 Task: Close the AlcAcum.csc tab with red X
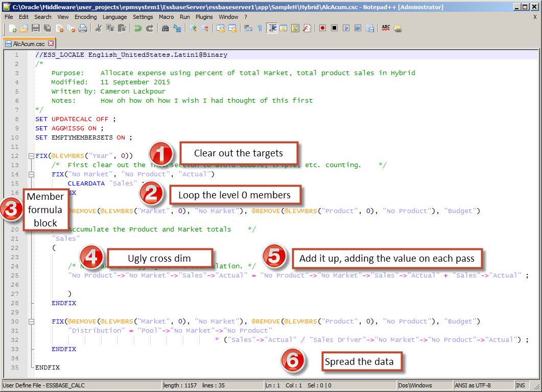51,43
